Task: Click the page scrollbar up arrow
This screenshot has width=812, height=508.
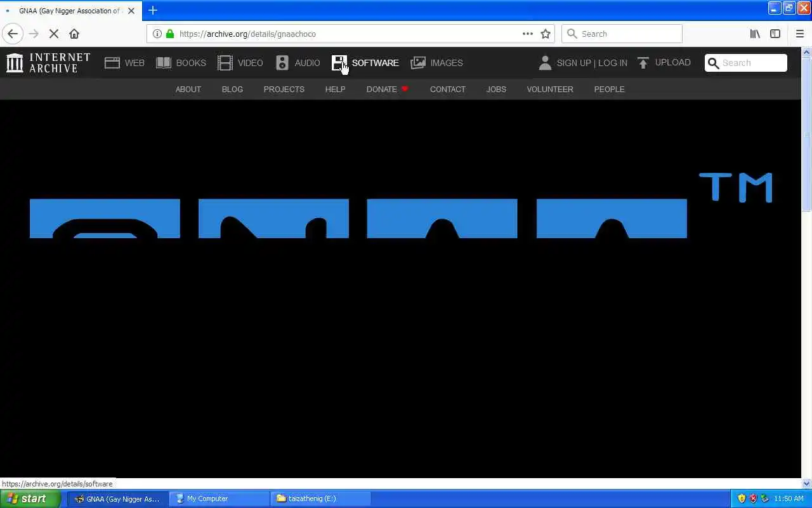Action: 806,53
